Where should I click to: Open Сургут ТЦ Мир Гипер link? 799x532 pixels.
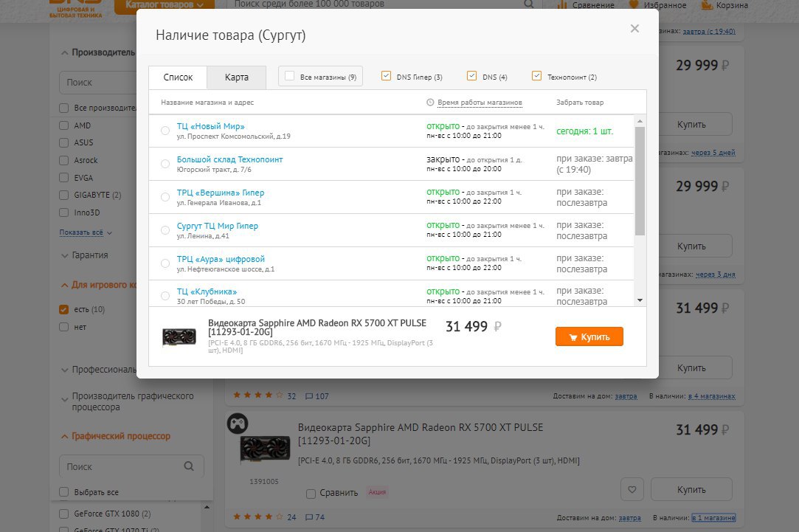tap(217, 226)
